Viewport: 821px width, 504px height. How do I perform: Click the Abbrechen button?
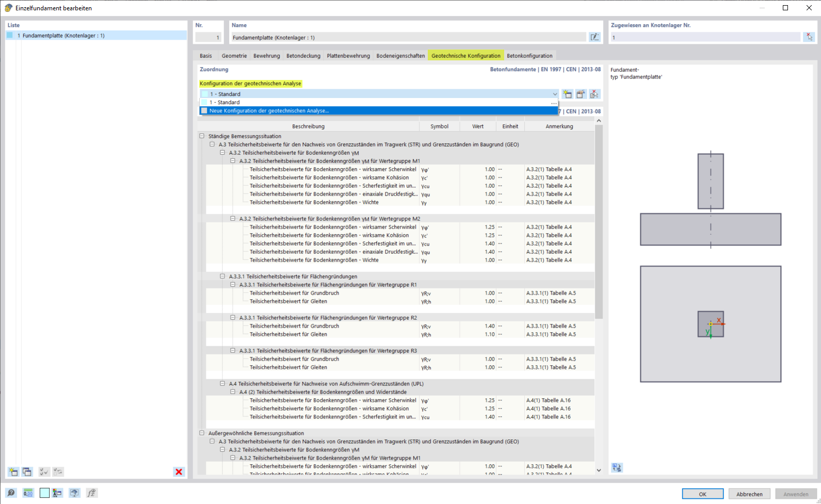[749, 494]
